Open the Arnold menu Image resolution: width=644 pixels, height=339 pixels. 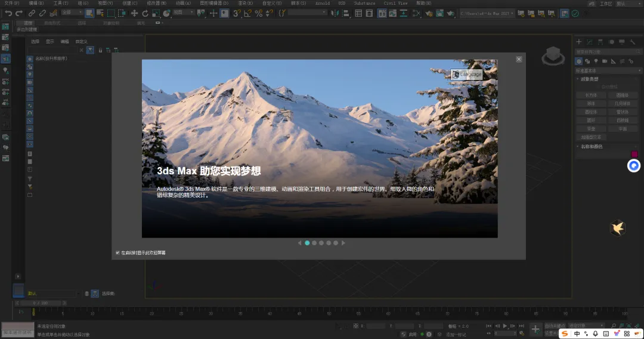323,4
